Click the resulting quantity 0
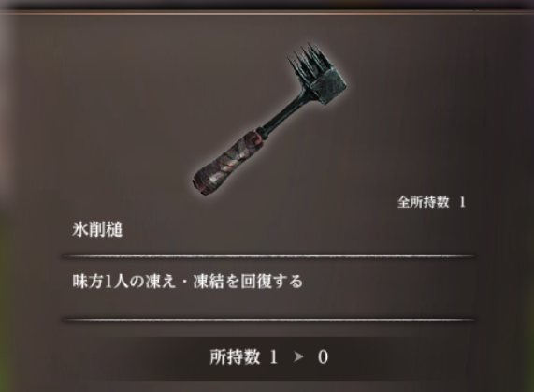 [x=323, y=357]
